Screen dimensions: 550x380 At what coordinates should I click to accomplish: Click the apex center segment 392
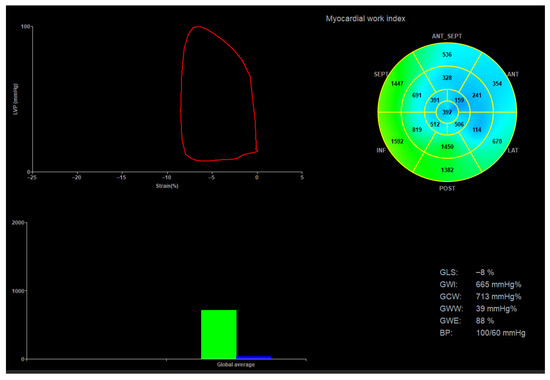point(447,112)
